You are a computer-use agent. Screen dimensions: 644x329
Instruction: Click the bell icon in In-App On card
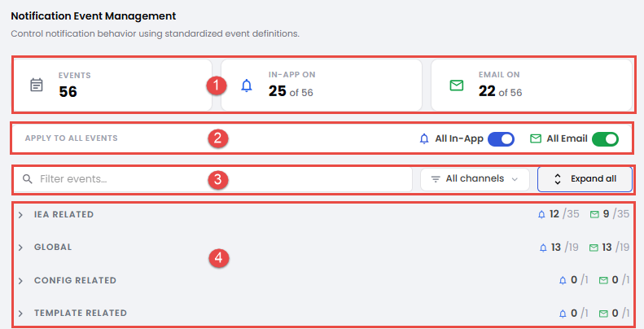(x=247, y=86)
